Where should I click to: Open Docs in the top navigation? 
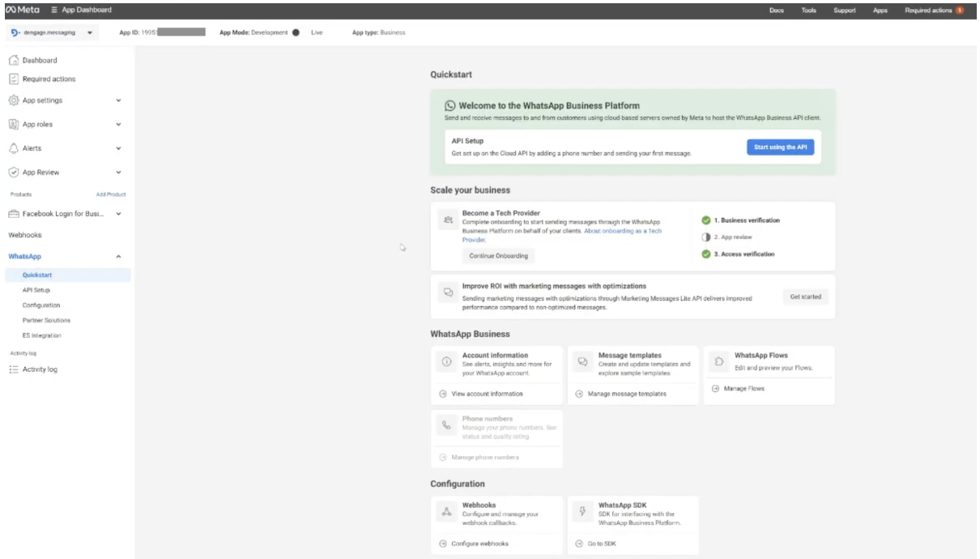click(x=776, y=10)
